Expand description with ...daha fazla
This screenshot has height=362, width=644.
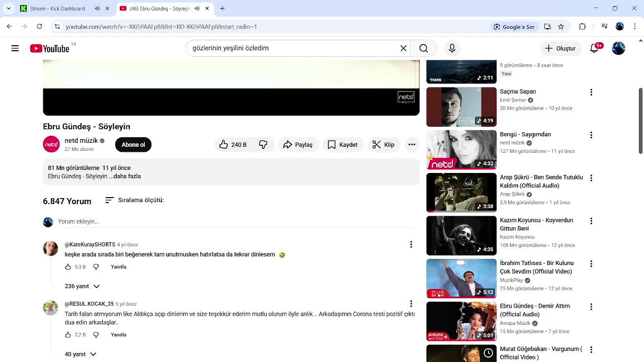[127, 176]
